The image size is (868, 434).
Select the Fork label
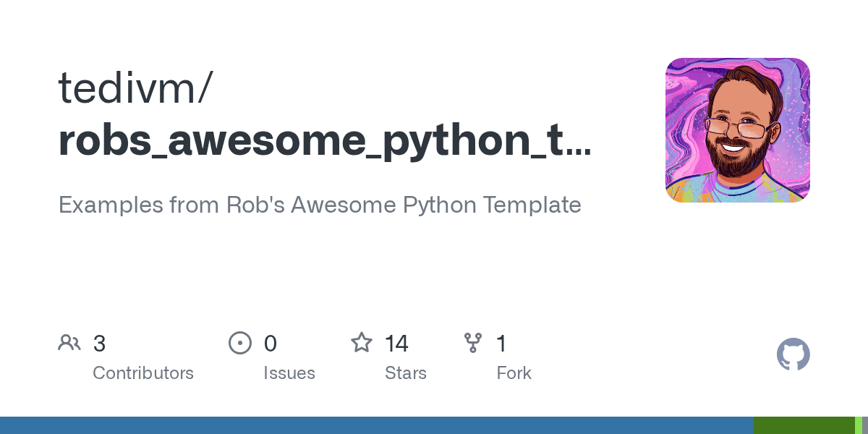click(x=514, y=373)
